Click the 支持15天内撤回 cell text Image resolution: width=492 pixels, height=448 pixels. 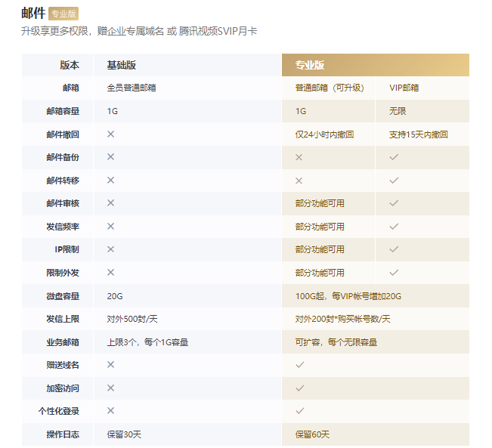(x=418, y=134)
